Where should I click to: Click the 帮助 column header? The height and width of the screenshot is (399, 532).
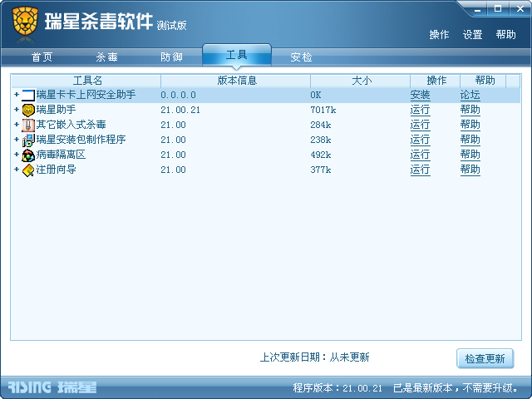[483, 81]
